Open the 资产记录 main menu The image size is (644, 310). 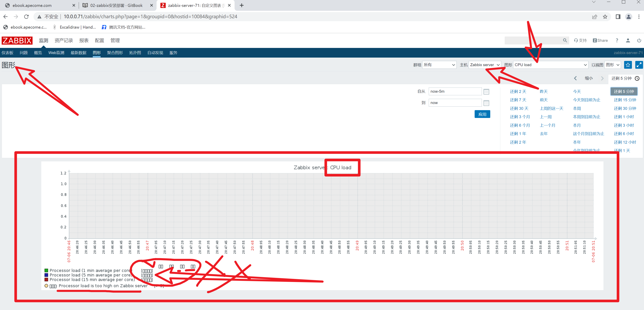click(64, 40)
